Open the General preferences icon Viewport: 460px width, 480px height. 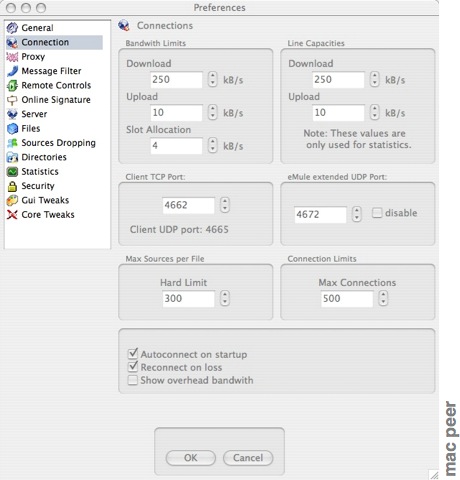click(x=12, y=28)
